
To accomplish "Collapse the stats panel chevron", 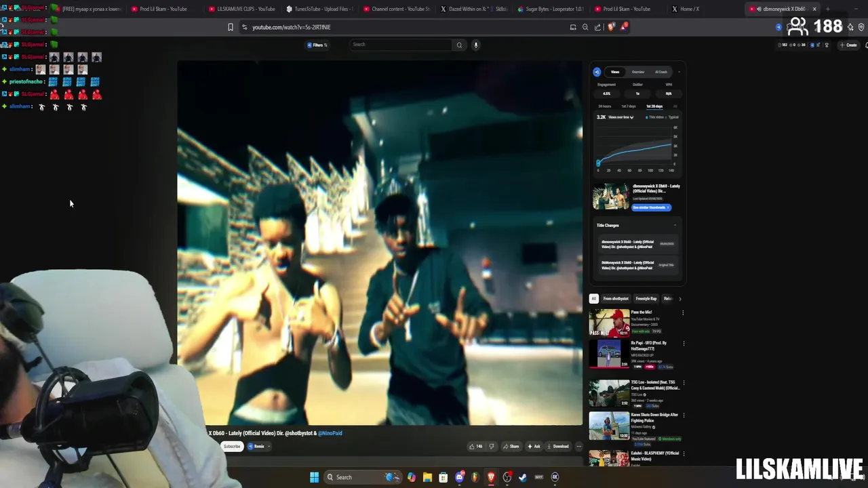I will [x=679, y=72].
